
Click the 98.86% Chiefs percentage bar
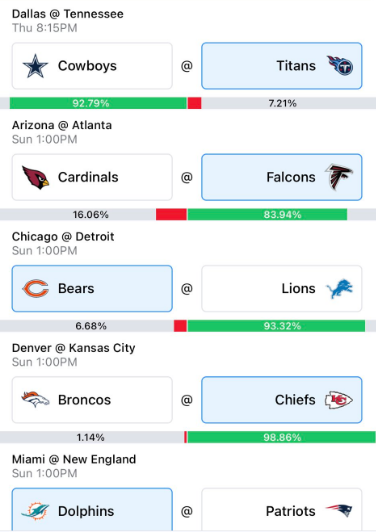point(282,437)
